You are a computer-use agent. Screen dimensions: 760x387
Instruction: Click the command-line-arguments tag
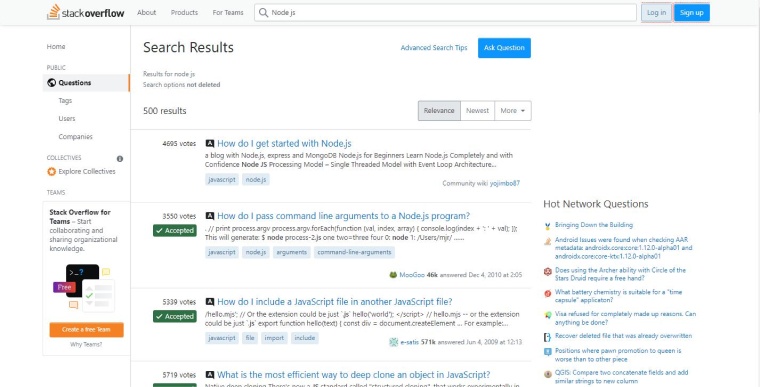tap(354, 252)
